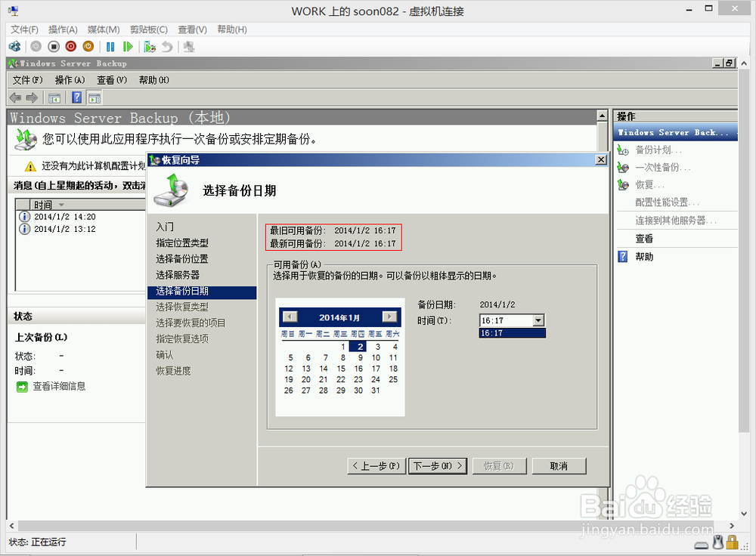This screenshot has height=556, width=756.
Task: Show or hide the console tree icon
Action: point(54,97)
